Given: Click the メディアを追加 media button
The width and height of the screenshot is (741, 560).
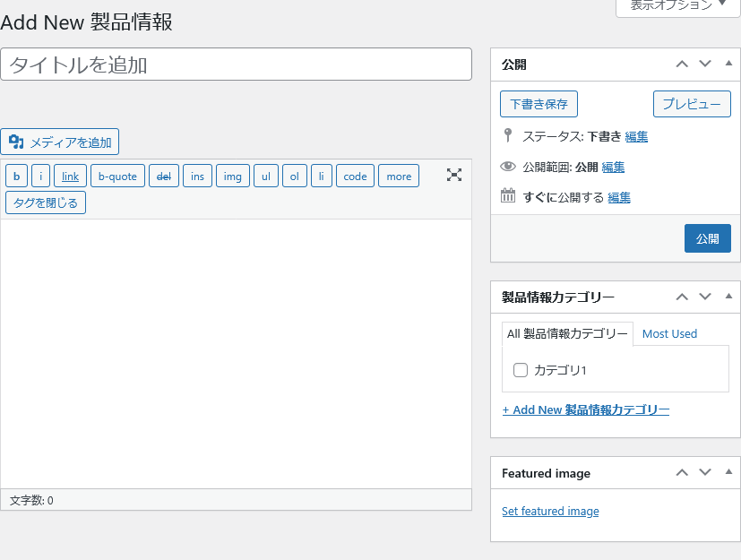Looking at the screenshot, I should [60, 142].
